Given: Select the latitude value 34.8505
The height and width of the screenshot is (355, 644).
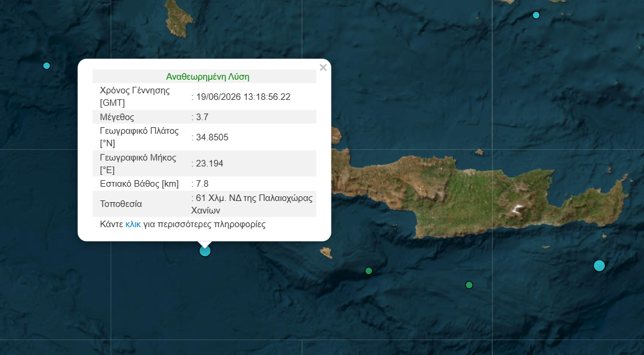Looking at the screenshot, I should pyautogui.click(x=212, y=137).
